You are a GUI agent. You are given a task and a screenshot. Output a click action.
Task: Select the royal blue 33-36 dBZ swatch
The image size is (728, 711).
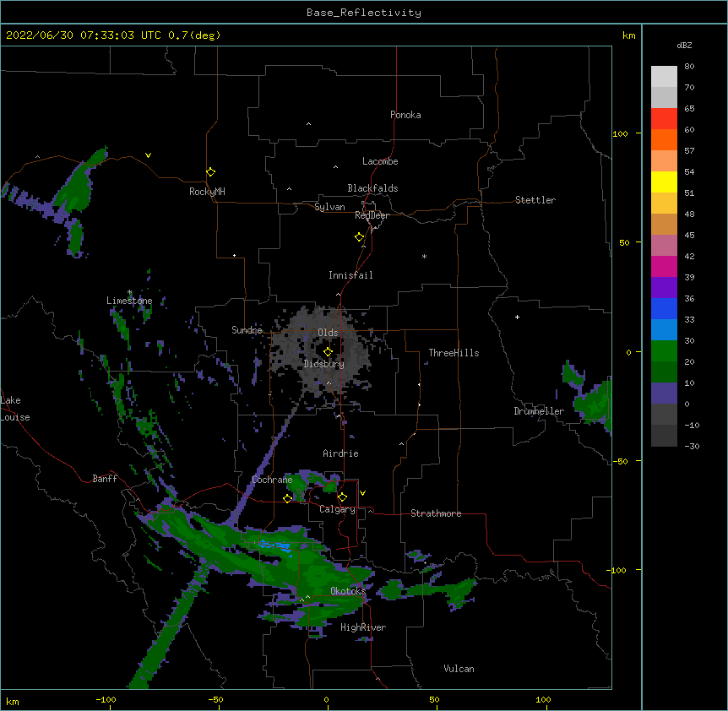coord(664,308)
